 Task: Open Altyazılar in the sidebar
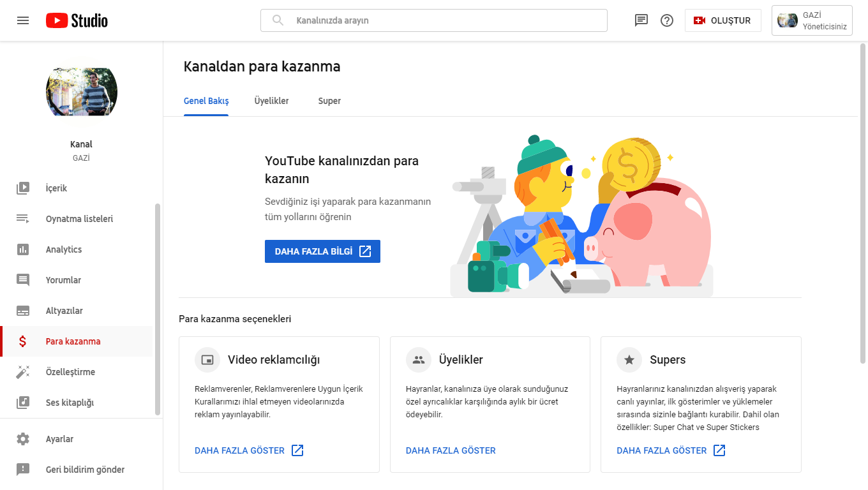point(77,311)
